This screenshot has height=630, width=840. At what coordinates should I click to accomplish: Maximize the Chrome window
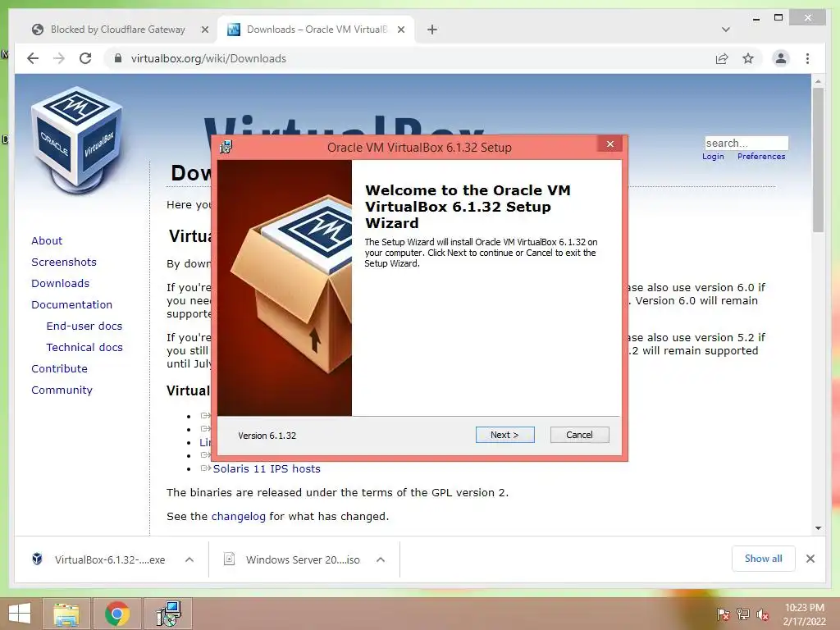coord(778,18)
